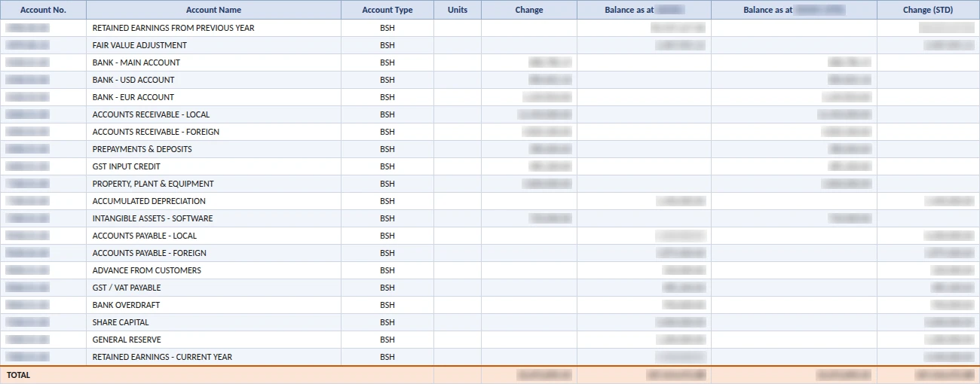Viewport: 980px width, 384px height.
Task: Click the Account Type column header
Action: (387, 10)
